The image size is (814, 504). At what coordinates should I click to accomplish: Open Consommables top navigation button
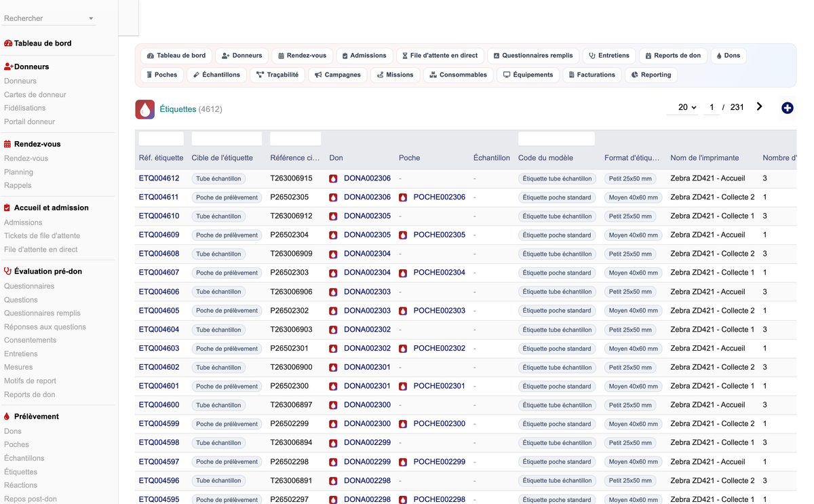pyautogui.click(x=459, y=75)
